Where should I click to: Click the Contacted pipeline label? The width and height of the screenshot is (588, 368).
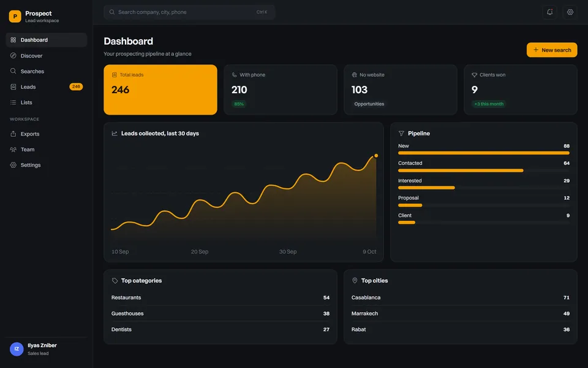coord(410,163)
